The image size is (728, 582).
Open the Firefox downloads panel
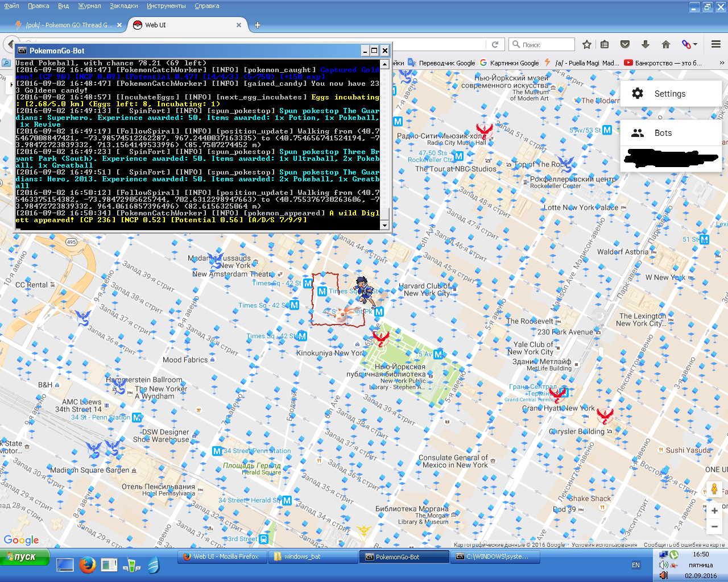646,44
